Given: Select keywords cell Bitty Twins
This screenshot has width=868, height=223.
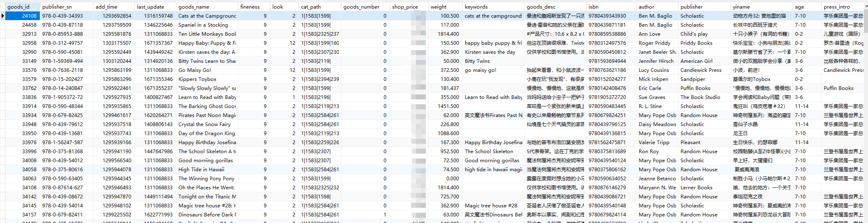Looking at the screenshot, I should 493,61.
